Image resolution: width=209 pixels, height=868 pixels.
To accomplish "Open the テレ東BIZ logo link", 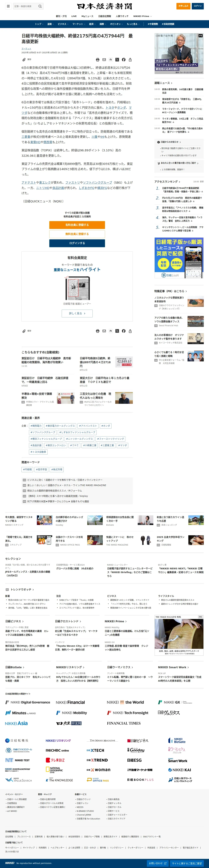I will pos(55,760).
